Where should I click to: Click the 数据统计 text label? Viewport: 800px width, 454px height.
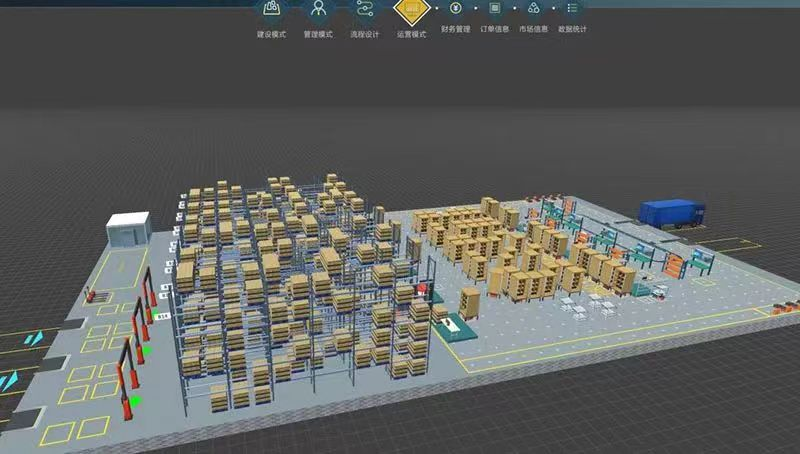click(x=572, y=29)
